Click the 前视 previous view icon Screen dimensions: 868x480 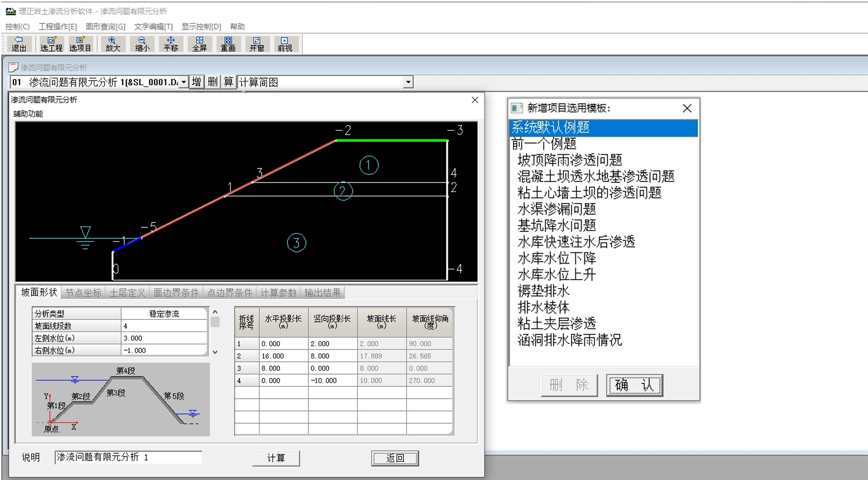285,44
